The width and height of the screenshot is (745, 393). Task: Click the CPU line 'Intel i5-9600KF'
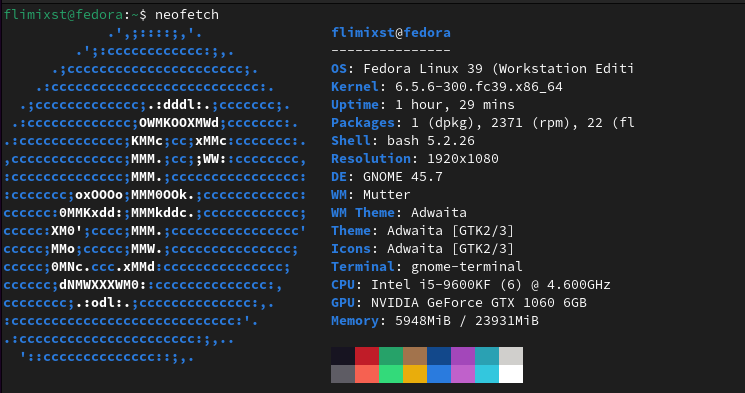point(430,285)
